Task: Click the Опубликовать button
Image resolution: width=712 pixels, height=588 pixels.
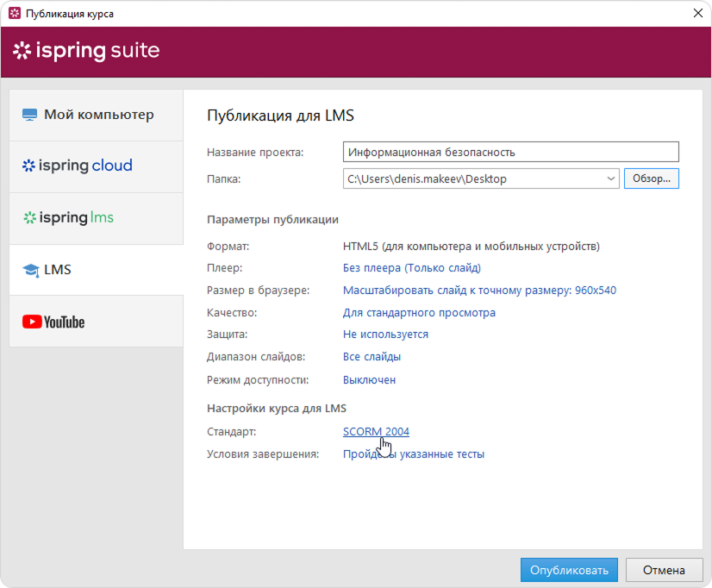Action: click(x=569, y=570)
